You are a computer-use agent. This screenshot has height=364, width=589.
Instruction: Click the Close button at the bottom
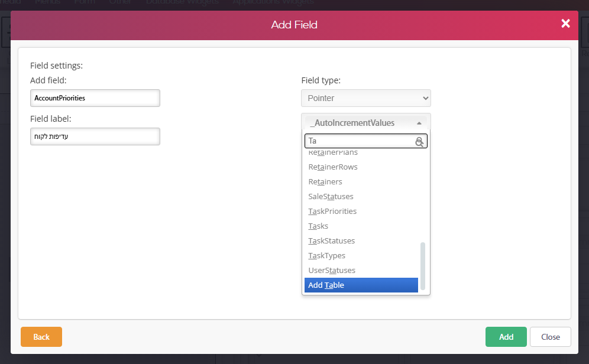click(551, 337)
